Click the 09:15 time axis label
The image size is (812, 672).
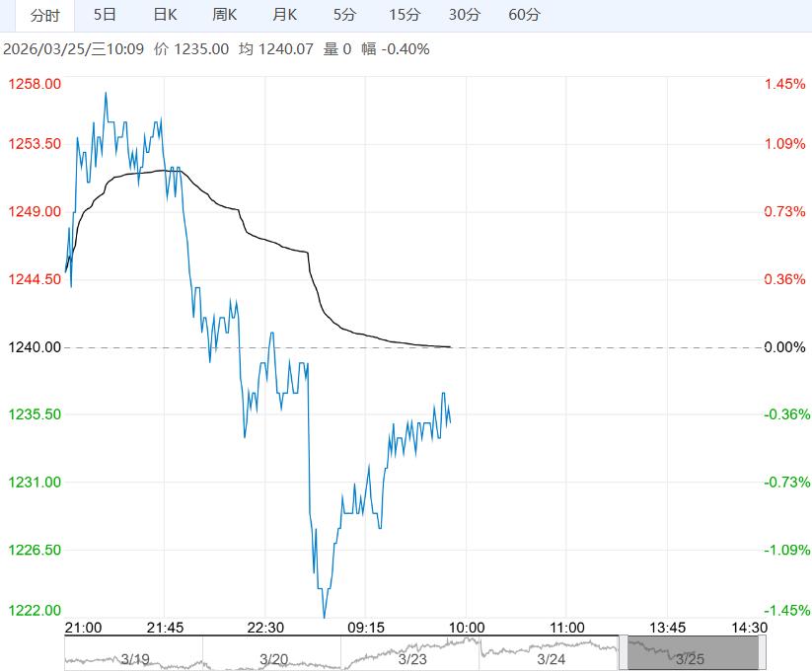pyautogui.click(x=365, y=628)
